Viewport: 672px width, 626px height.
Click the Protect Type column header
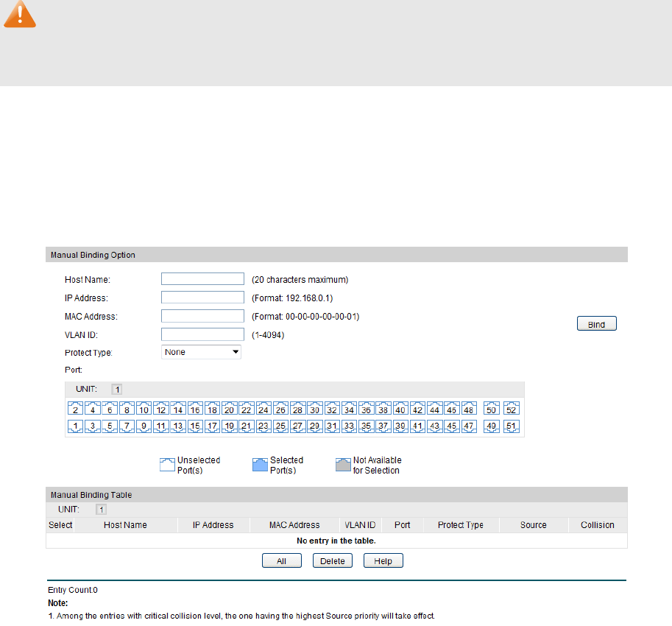461,525
